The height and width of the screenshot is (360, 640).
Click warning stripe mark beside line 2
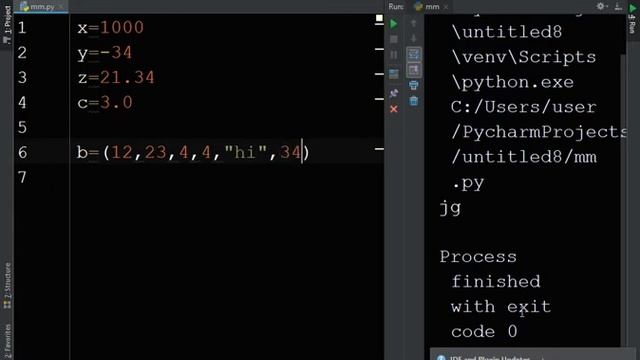(379, 49)
